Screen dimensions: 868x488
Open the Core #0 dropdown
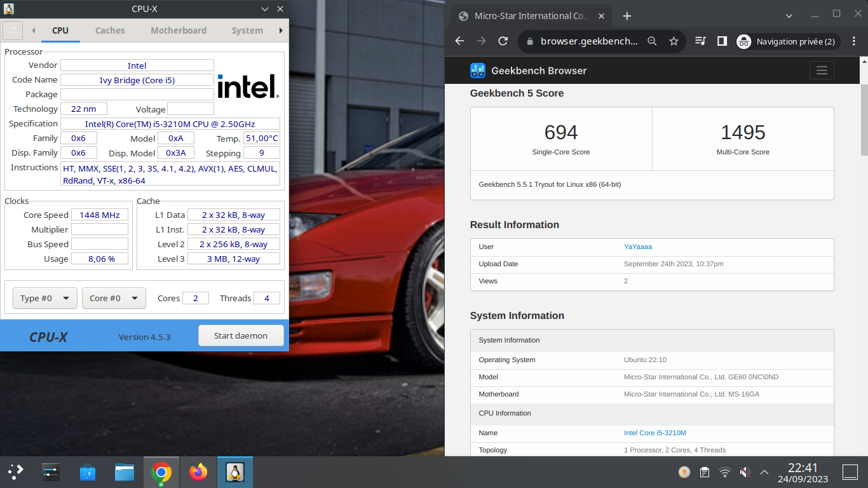coord(114,298)
